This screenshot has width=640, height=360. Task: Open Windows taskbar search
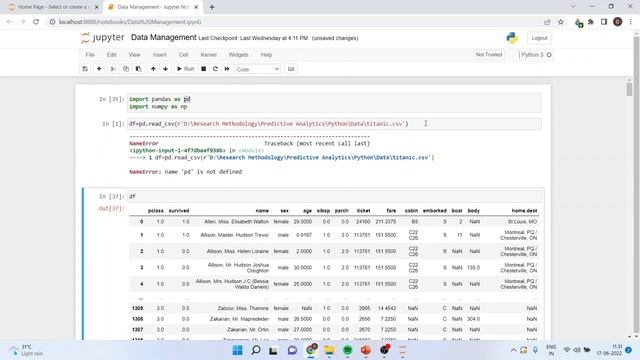[256, 350]
